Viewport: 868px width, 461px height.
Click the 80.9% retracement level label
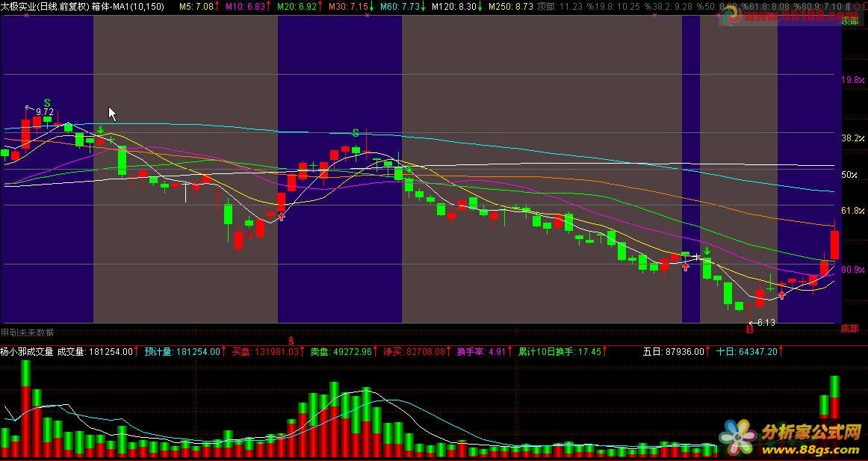coord(853,270)
